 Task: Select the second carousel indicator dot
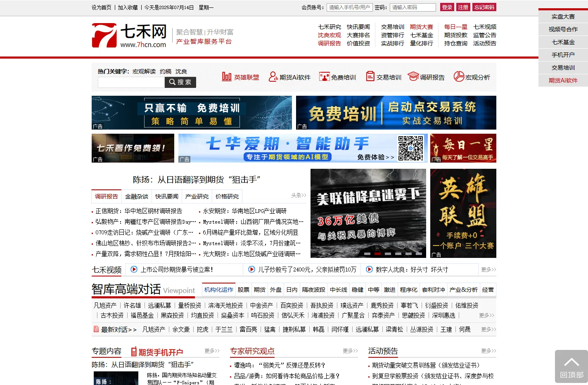(x=377, y=254)
